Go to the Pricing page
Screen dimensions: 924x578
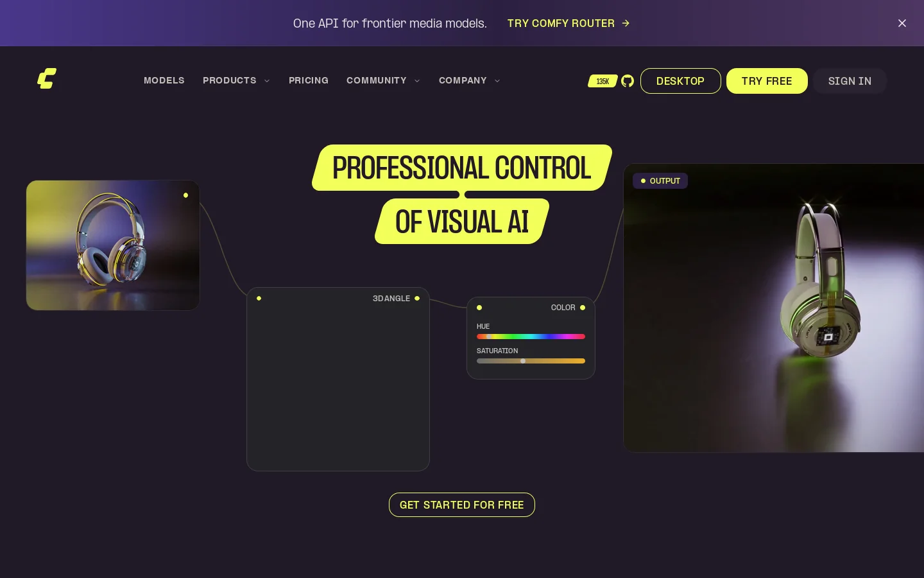click(x=309, y=80)
